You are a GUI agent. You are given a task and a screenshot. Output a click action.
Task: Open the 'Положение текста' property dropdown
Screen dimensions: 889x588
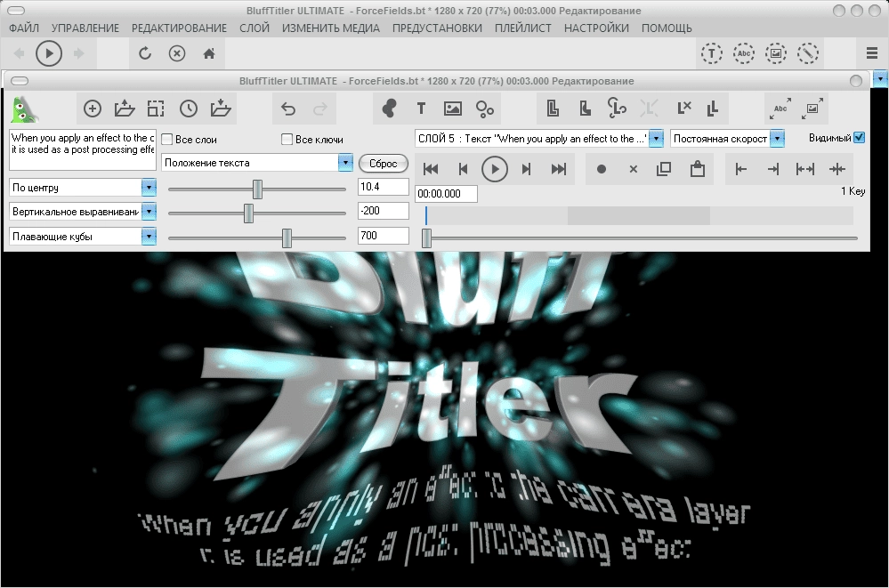pyautogui.click(x=345, y=163)
